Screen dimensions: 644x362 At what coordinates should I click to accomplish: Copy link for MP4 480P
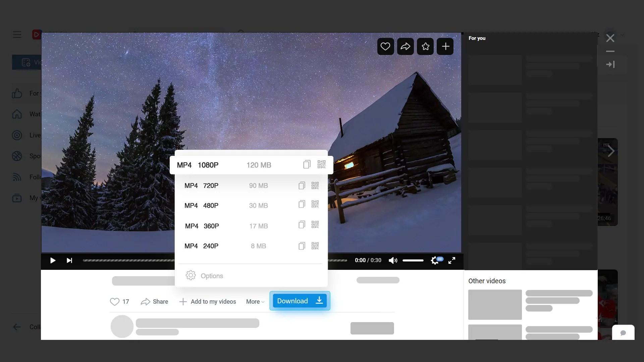(302, 204)
